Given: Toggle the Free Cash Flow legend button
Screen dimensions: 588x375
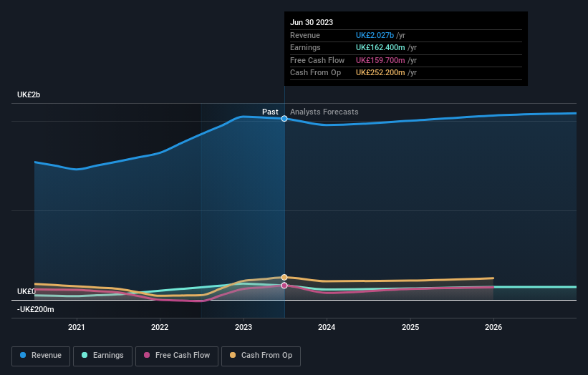Looking at the screenshot, I should (177, 356).
